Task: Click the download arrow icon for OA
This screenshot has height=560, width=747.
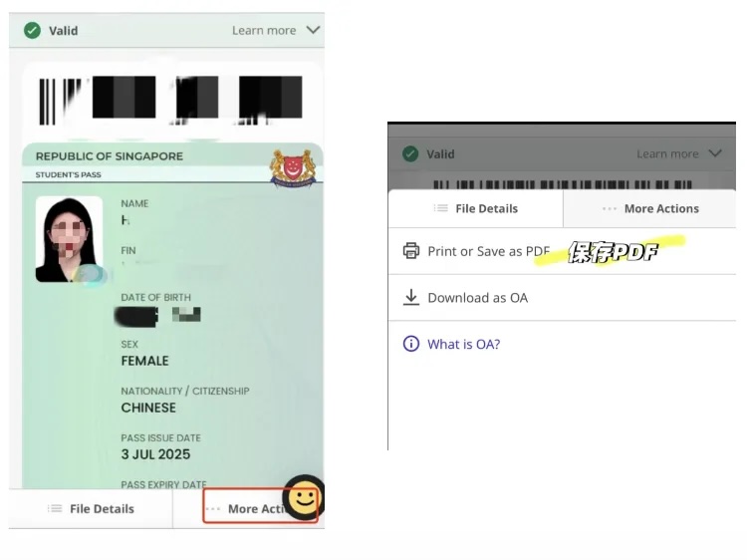Action: (411, 297)
